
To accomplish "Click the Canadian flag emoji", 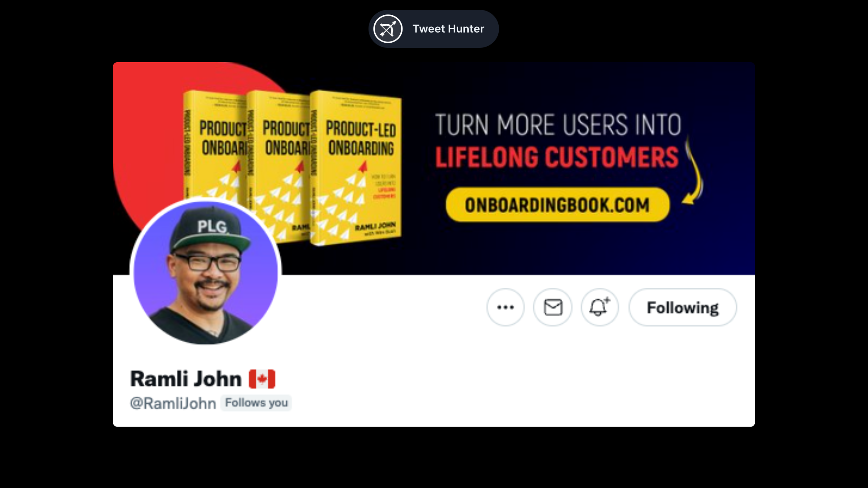I will pos(262,379).
